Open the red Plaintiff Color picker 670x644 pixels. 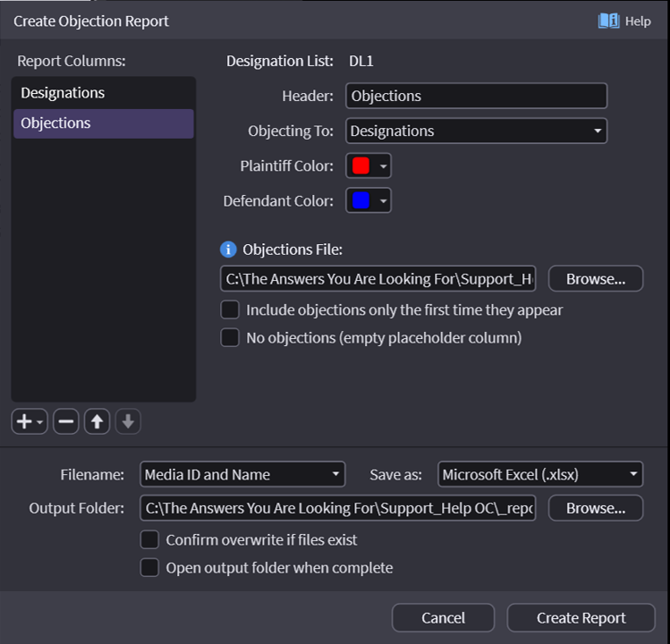click(x=369, y=166)
